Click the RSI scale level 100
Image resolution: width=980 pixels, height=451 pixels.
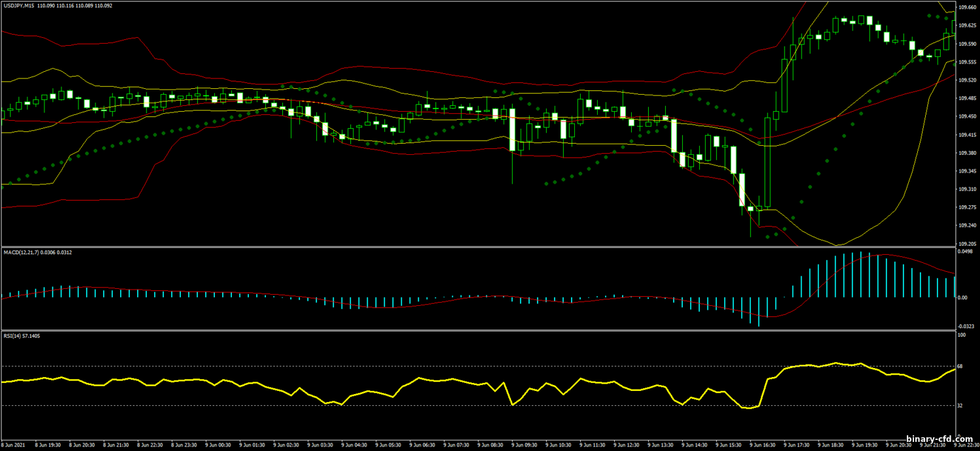962,335
